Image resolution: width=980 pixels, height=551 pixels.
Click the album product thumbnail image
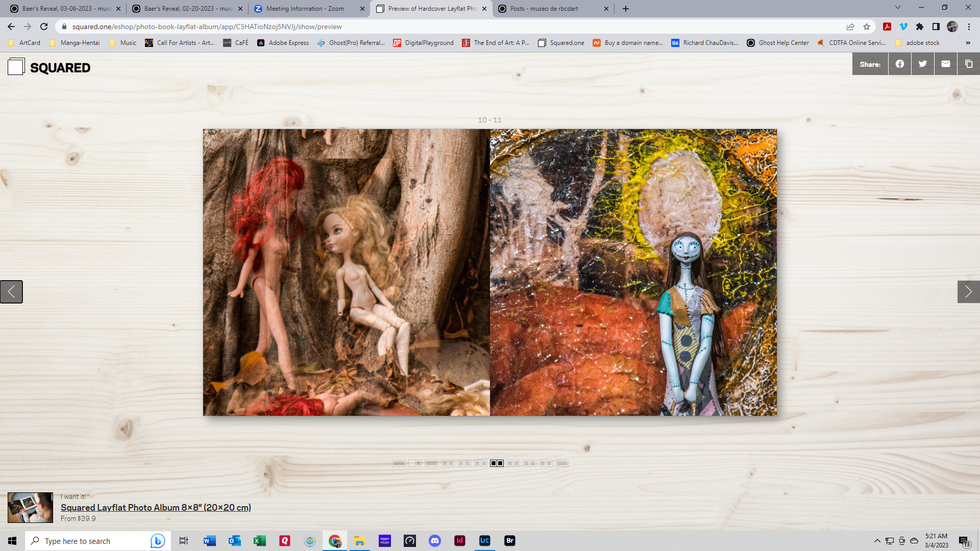30,507
